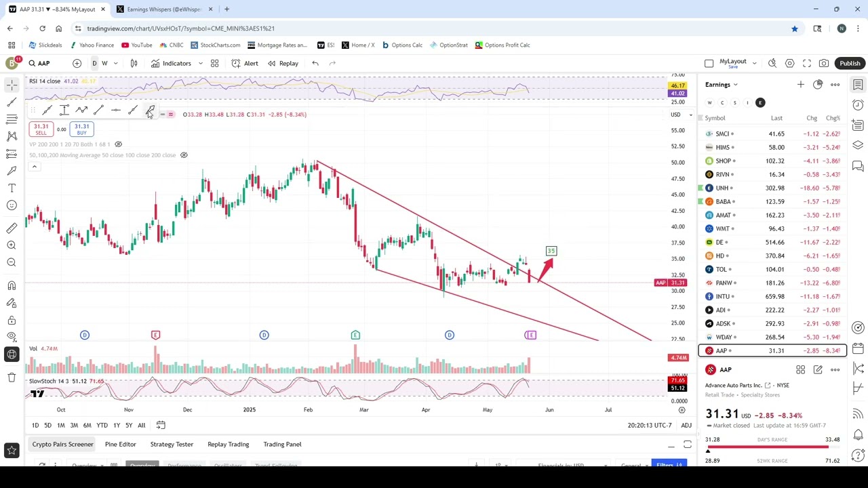Viewport: 868px width, 488px height.
Task: Take a chart snapshot with camera icon
Action: pos(823,63)
